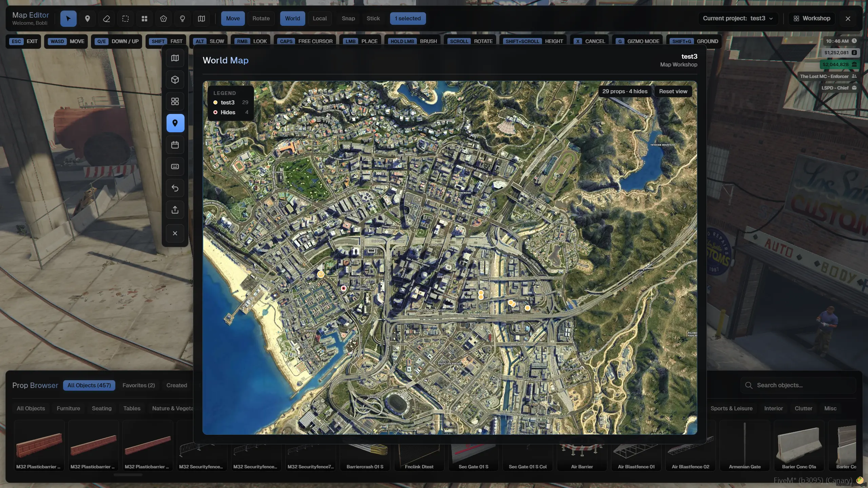Click the export upload icon in side panel
Image resolution: width=868 pixels, height=488 pixels.
pos(175,210)
